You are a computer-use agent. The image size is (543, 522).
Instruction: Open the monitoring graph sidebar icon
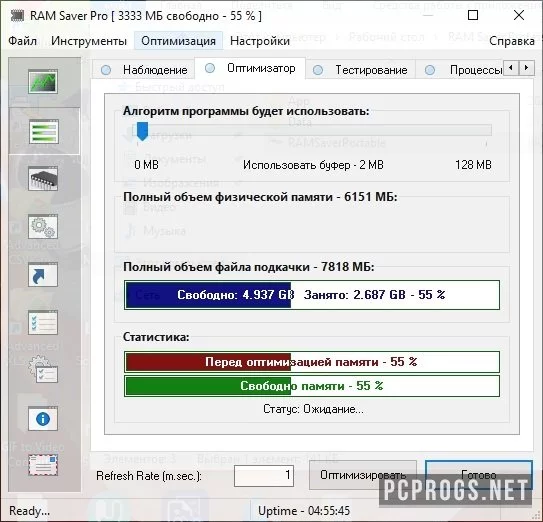[43, 81]
